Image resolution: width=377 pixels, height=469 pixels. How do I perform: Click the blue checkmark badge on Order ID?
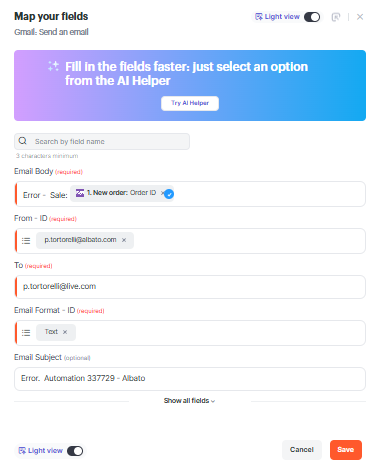169,194
